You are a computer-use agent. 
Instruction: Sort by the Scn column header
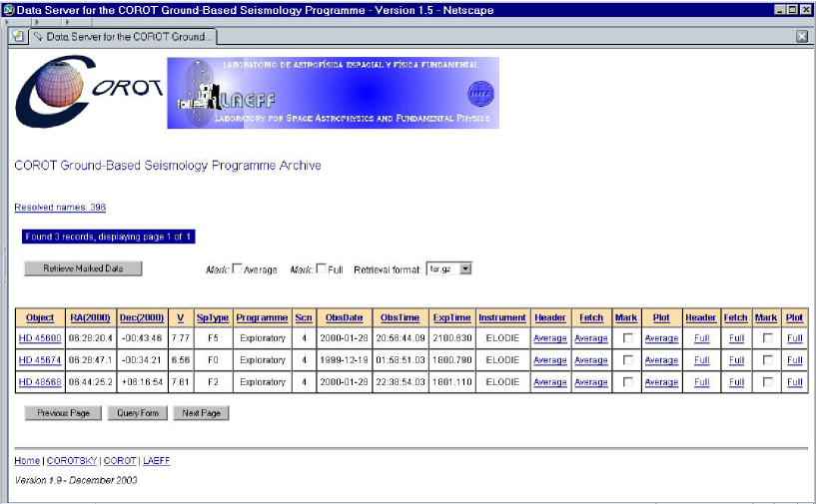tap(304, 317)
